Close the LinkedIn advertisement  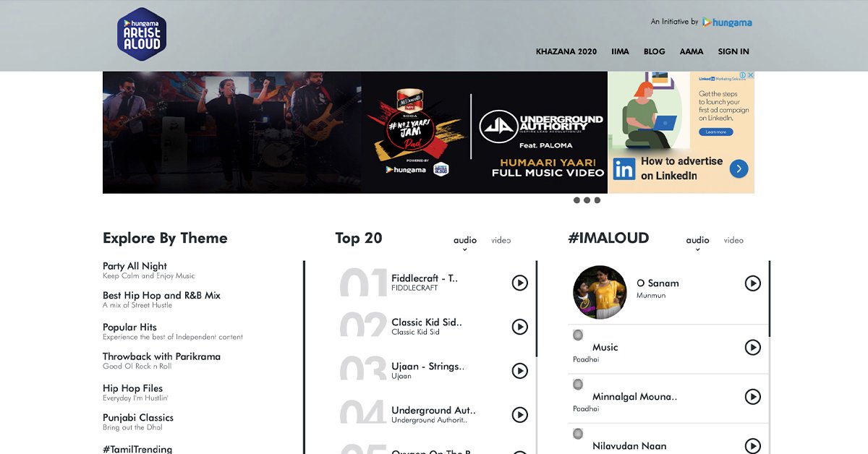[x=750, y=75]
